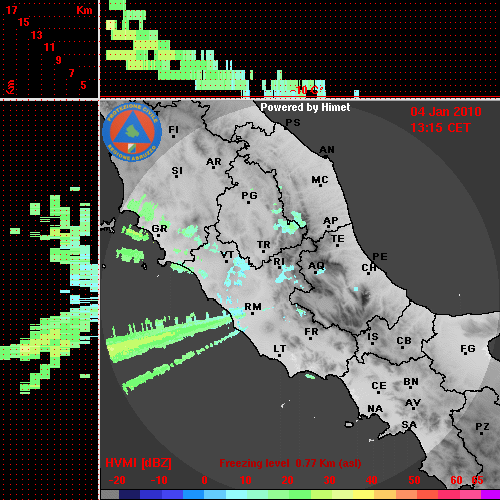Click the AN city label on the map
The width and height of the screenshot is (500, 500).
point(327,150)
